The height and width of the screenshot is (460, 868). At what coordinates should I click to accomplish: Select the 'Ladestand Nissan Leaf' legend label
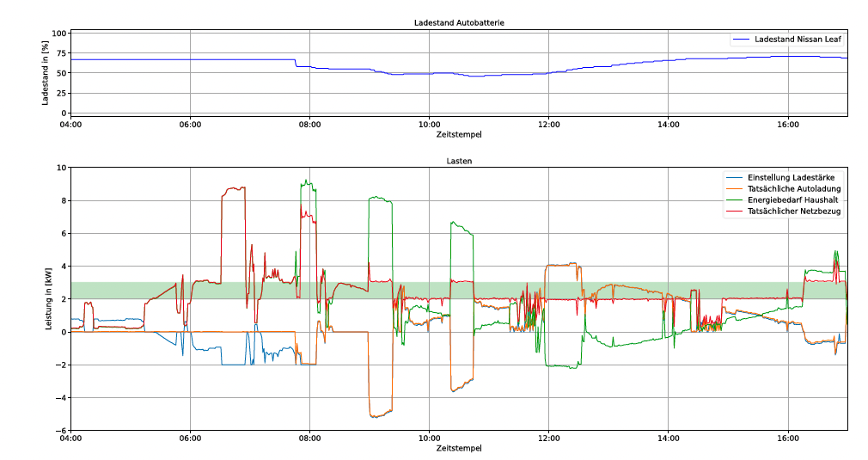798,40
